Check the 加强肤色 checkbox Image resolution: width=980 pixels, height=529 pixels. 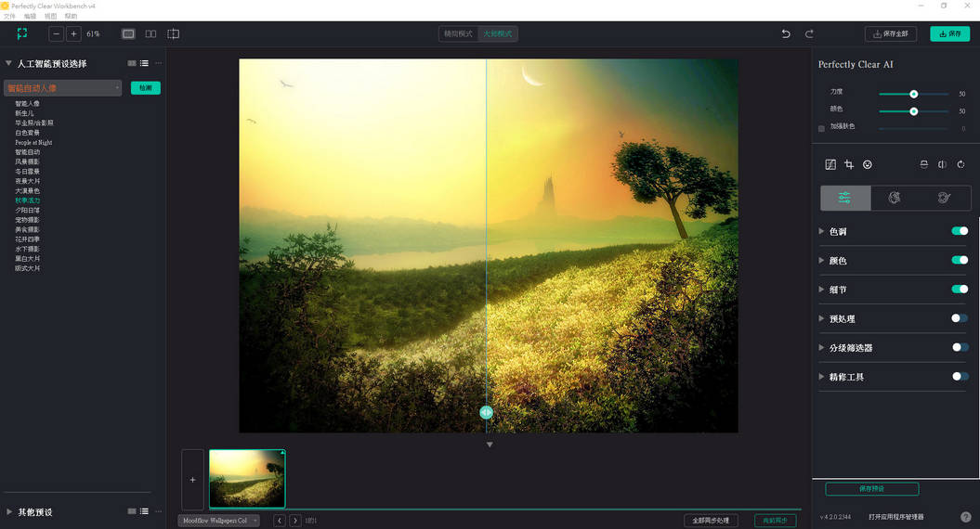coord(821,128)
